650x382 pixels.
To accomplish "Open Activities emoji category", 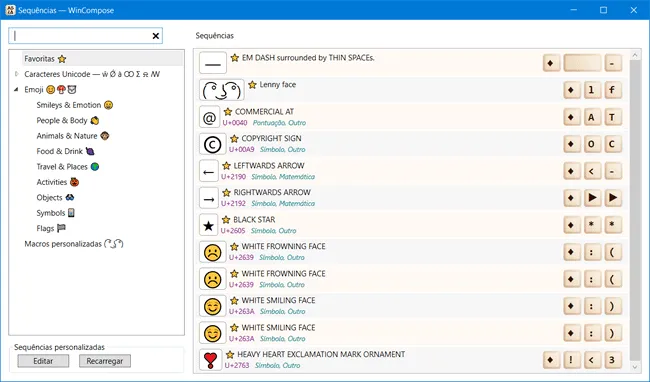I will point(58,182).
